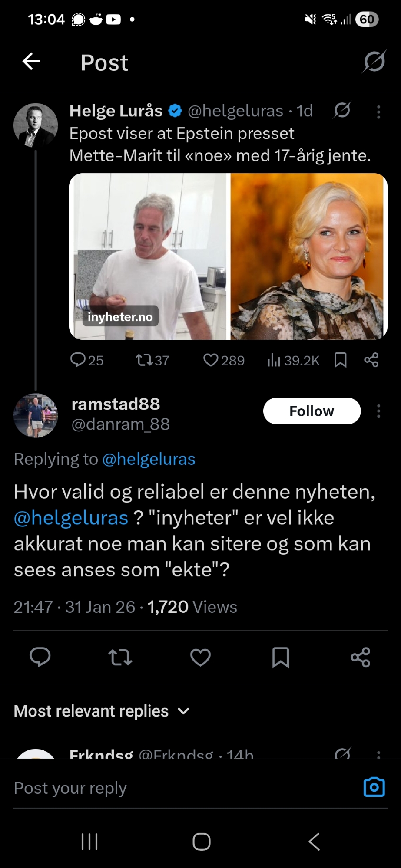The width and height of the screenshot is (401, 868).
Task: Open more options for Helge Lurås post
Action: click(x=378, y=112)
